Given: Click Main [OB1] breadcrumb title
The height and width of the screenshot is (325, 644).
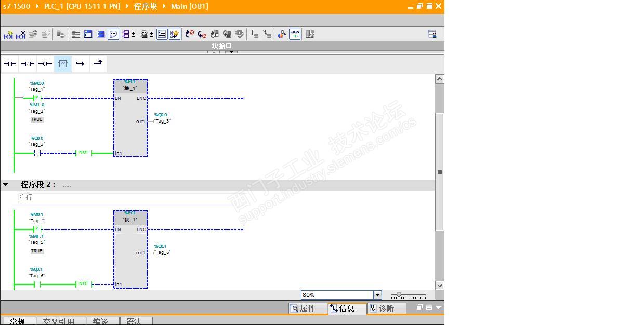Looking at the screenshot, I should coord(189,6).
